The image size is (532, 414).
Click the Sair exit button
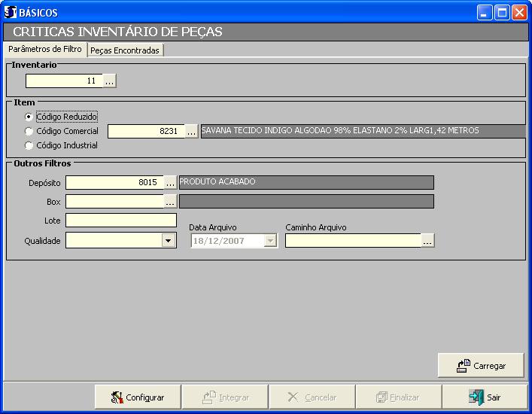(x=484, y=397)
